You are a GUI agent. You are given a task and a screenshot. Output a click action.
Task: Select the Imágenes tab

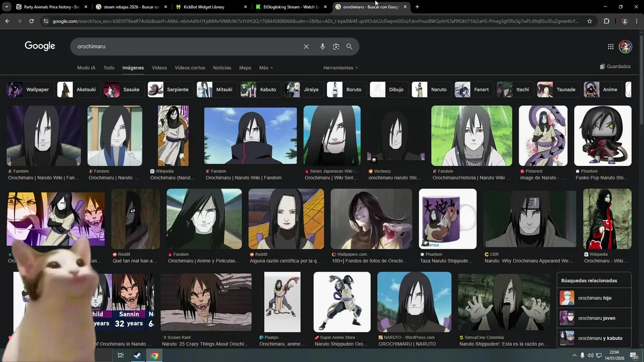pos(133,68)
